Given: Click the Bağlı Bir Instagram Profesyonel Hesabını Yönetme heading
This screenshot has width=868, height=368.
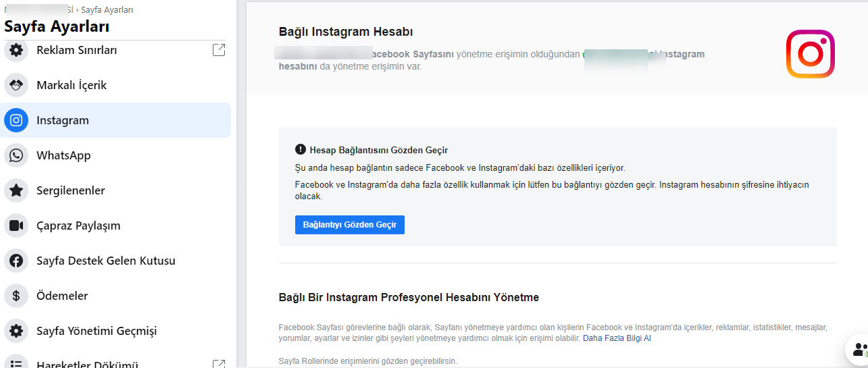Looking at the screenshot, I should pyautogui.click(x=409, y=297).
